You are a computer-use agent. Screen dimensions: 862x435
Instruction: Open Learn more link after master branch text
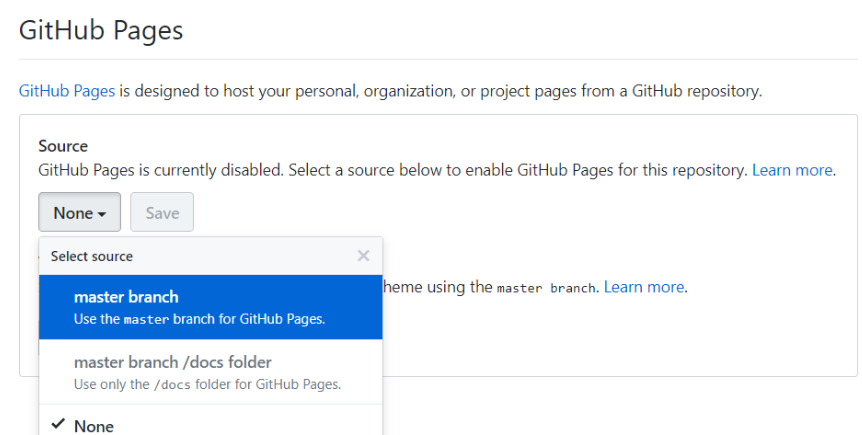tap(644, 287)
